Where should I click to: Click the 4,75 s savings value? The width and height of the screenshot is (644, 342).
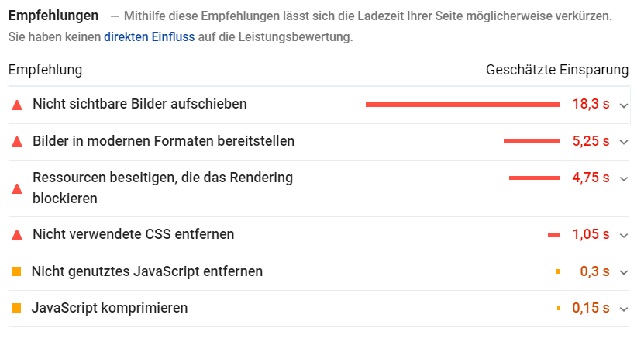point(591,178)
